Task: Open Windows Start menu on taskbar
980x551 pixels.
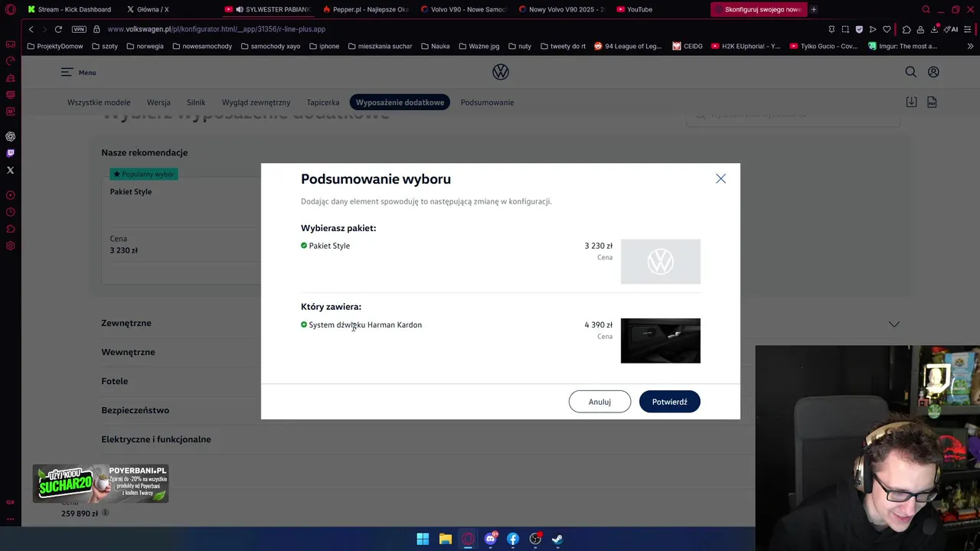Action: coord(423,539)
